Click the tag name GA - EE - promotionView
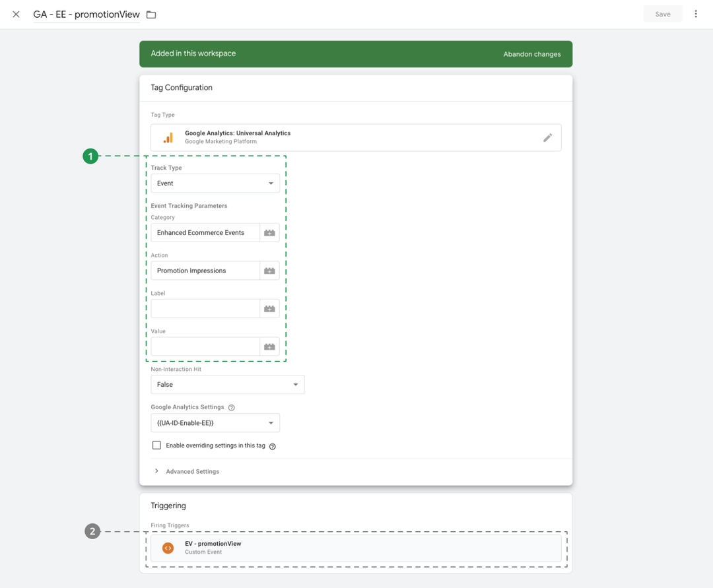Screen dimensions: 713x588 point(86,15)
